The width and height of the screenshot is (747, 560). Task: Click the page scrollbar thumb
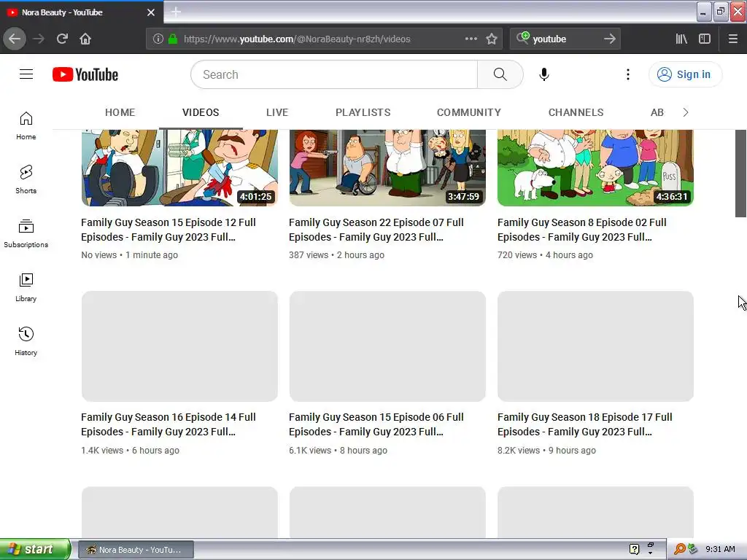(x=741, y=173)
